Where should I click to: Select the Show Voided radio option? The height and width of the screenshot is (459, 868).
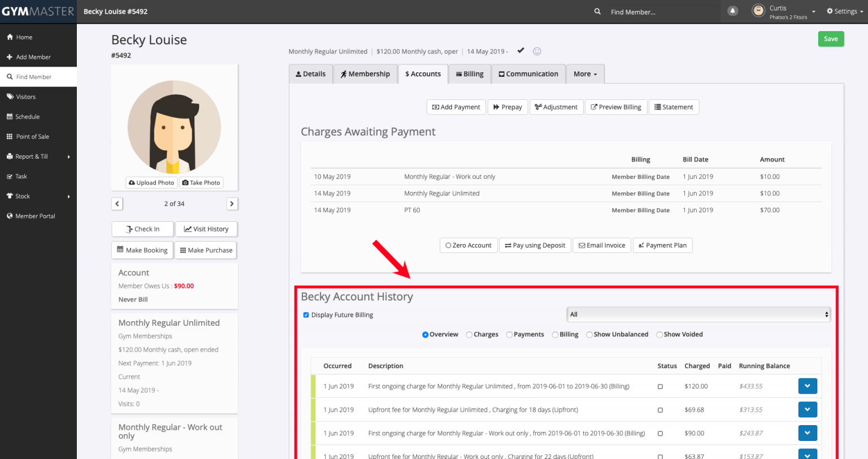coord(659,335)
